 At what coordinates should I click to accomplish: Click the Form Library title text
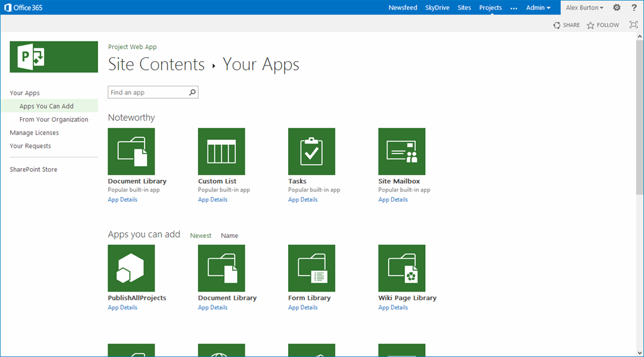pos(309,298)
